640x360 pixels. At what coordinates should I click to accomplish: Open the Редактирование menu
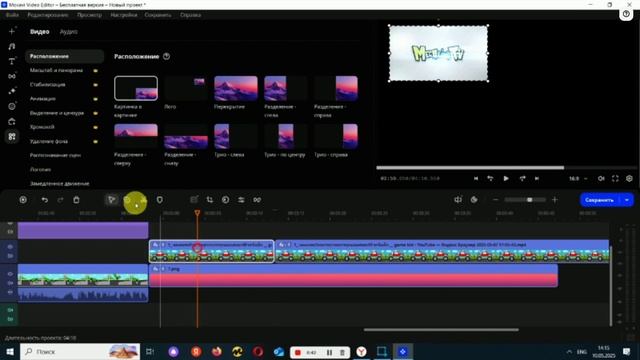tap(48, 15)
